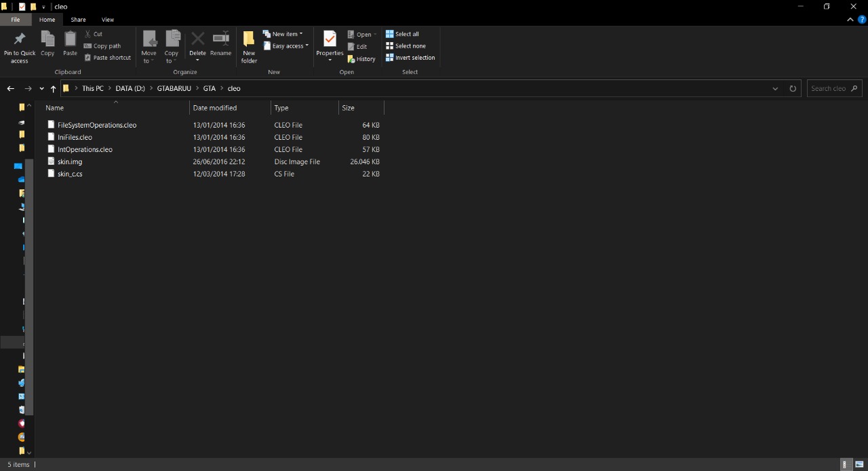Click the Paste ribbon icon
The height and width of the screenshot is (471, 868).
(x=71, y=43)
